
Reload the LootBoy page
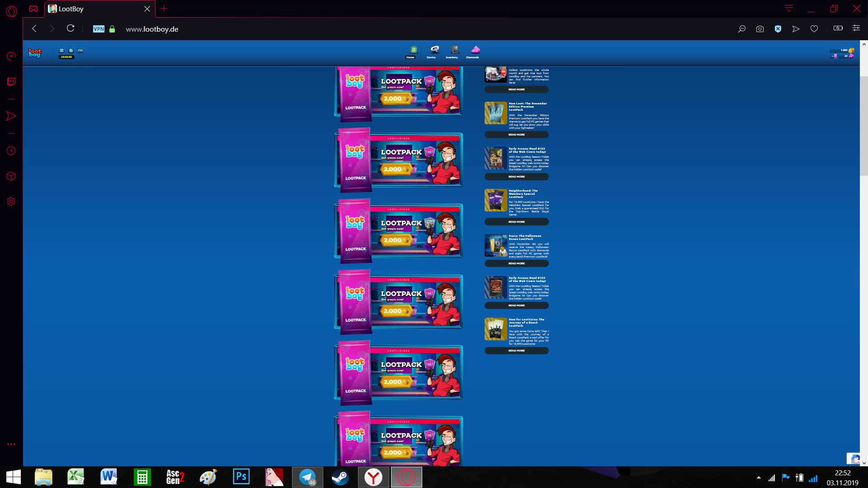tap(71, 28)
